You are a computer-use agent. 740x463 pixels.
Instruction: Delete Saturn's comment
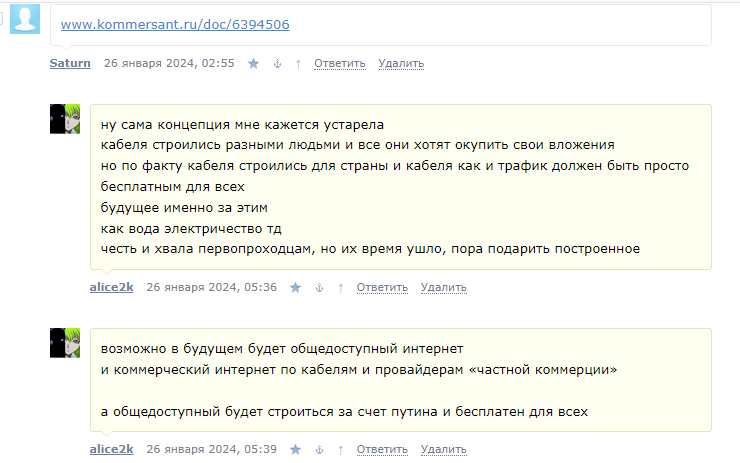coord(401,63)
